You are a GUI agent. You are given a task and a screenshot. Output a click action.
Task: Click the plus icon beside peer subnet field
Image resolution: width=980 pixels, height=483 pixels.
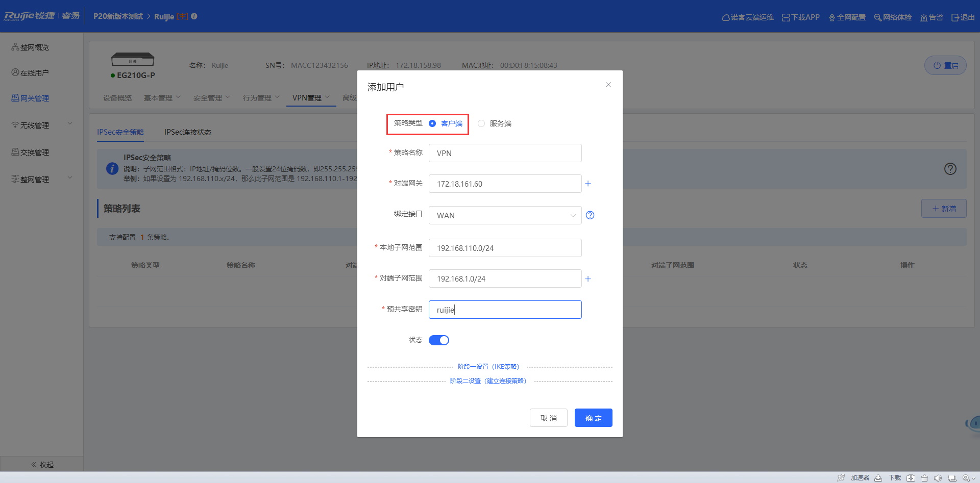pos(588,279)
